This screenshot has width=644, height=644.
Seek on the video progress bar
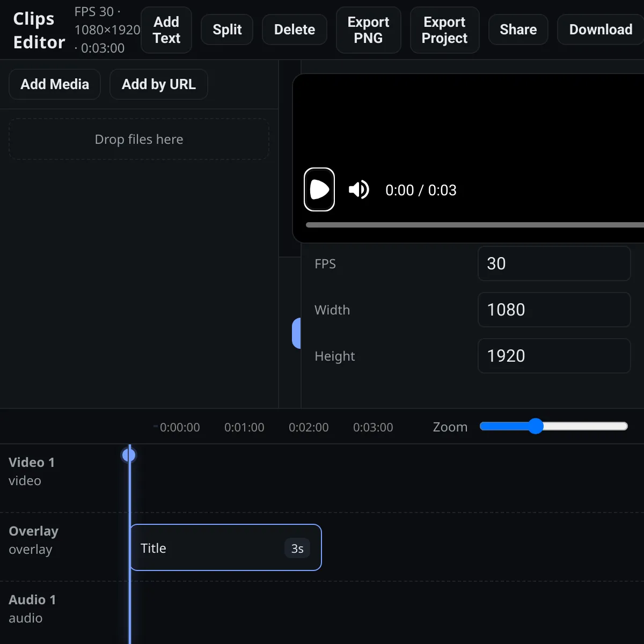click(x=475, y=225)
